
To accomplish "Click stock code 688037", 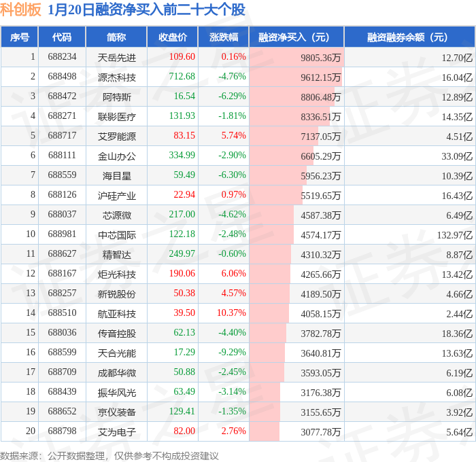I will click(x=62, y=214).
